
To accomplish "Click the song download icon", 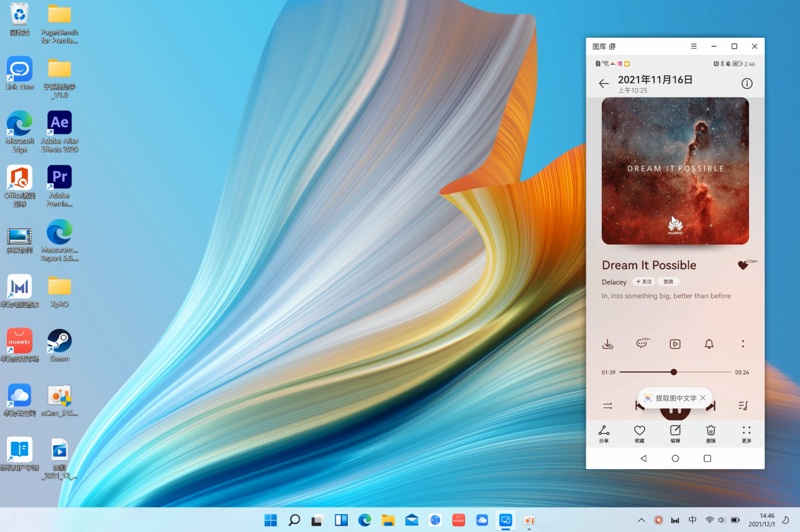I will (608, 344).
